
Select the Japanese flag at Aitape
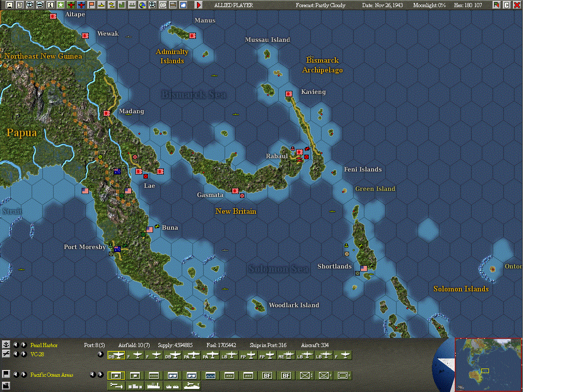(53, 16)
